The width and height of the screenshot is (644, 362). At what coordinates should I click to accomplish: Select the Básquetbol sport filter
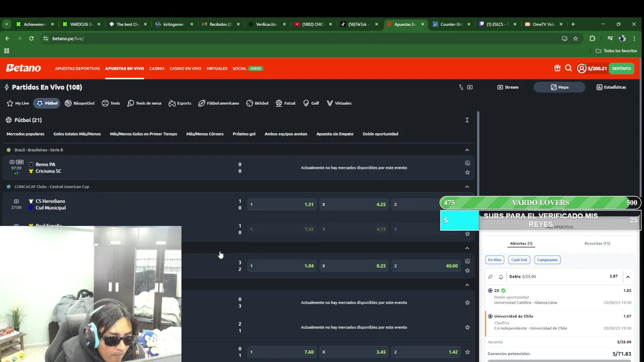click(x=79, y=103)
